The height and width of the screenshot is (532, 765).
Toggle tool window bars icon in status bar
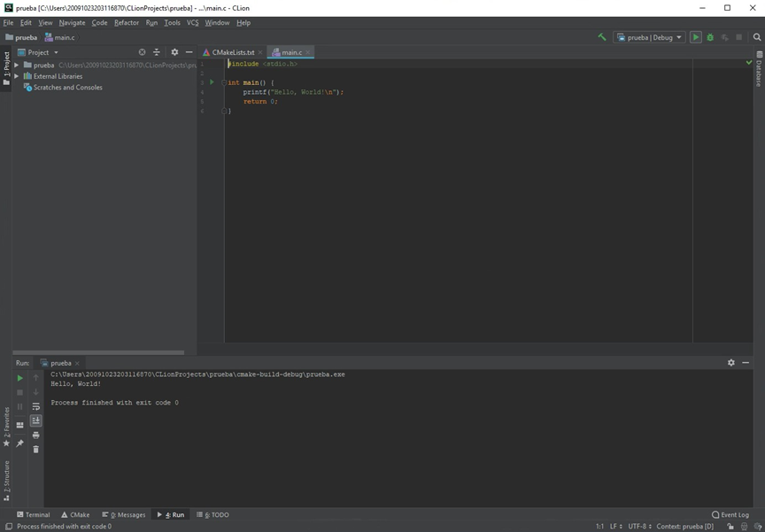click(x=8, y=526)
